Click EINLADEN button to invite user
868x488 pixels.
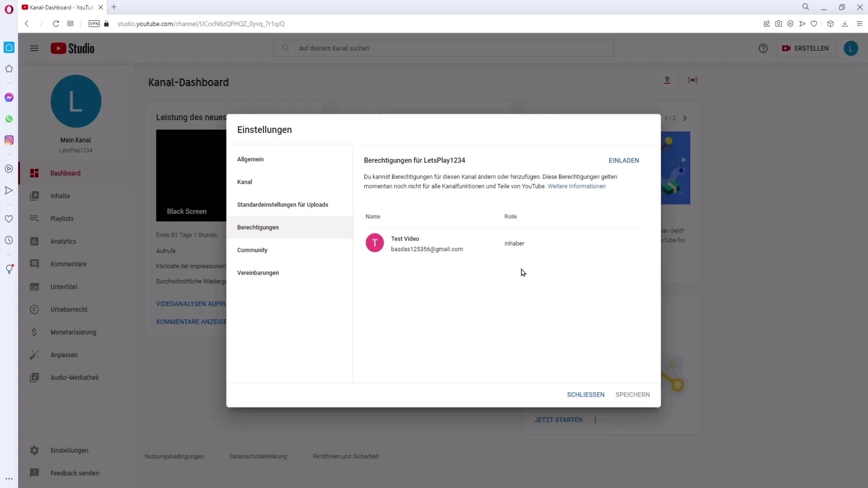coord(623,160)
